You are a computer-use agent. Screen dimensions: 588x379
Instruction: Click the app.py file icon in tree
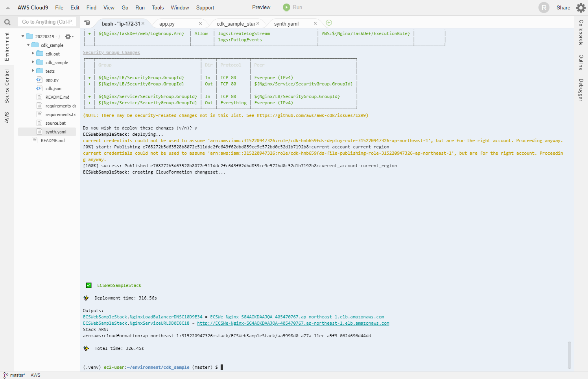click(39, 80)
